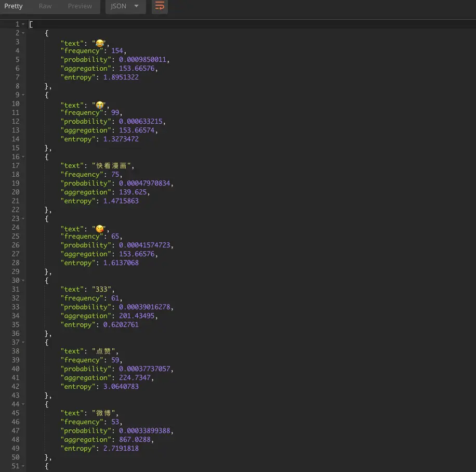Click the entropy value 1.3273472

[x=121, y=139]
